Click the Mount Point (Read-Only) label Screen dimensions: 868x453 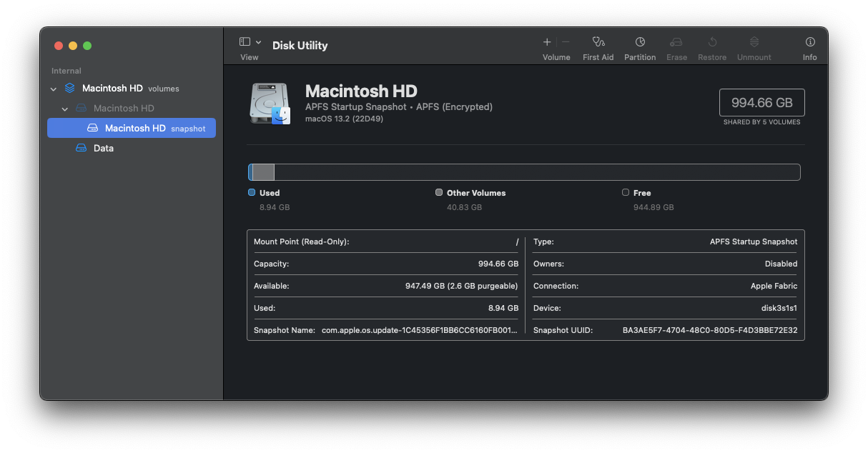pos(302,242)
